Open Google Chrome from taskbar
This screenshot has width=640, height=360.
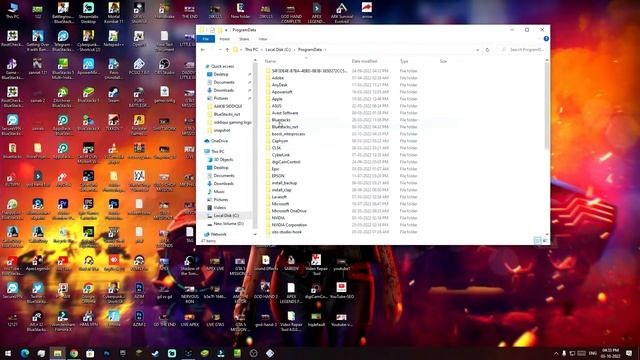74,353
